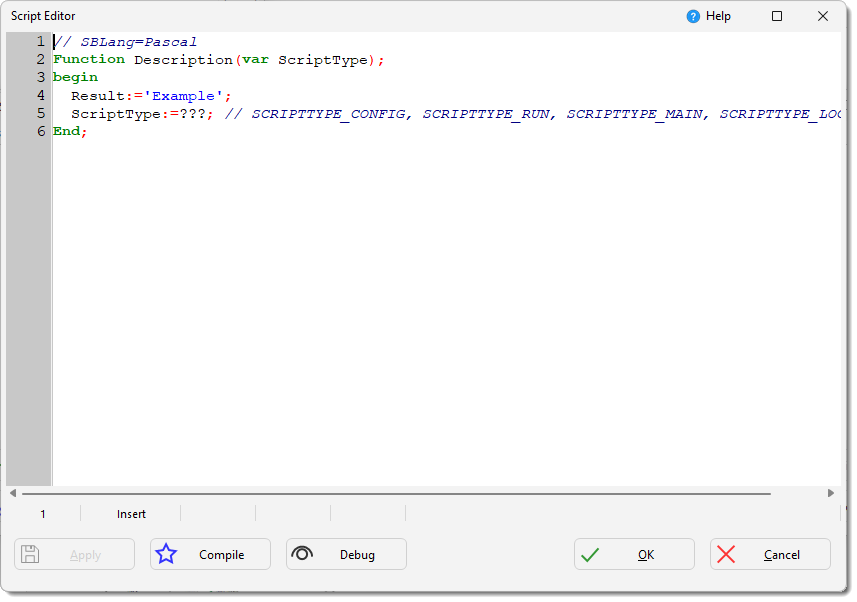The width and height of the screenshot is (857, 602).
Task: Click the Cancel button
Action: coord(770,554)
